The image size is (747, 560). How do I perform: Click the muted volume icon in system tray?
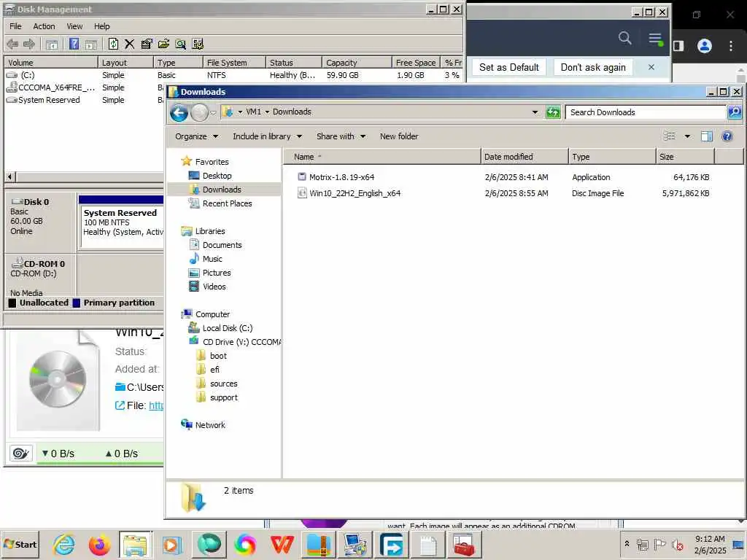(677, 545)
